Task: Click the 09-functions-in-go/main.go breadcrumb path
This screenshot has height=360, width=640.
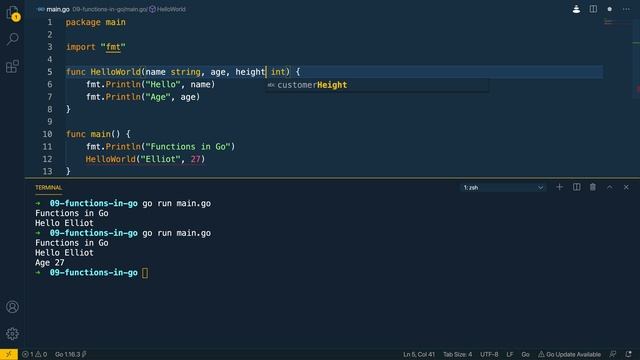Action: [110, 9]
